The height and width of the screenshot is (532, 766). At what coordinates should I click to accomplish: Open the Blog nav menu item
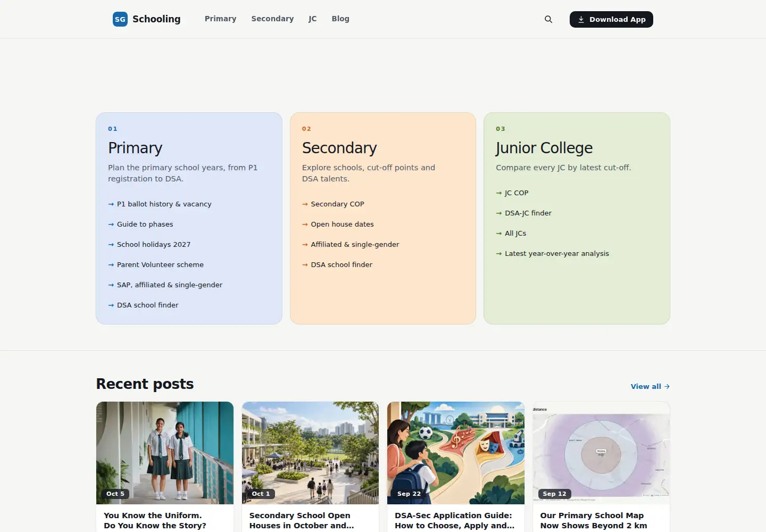[x=340, y=19]
